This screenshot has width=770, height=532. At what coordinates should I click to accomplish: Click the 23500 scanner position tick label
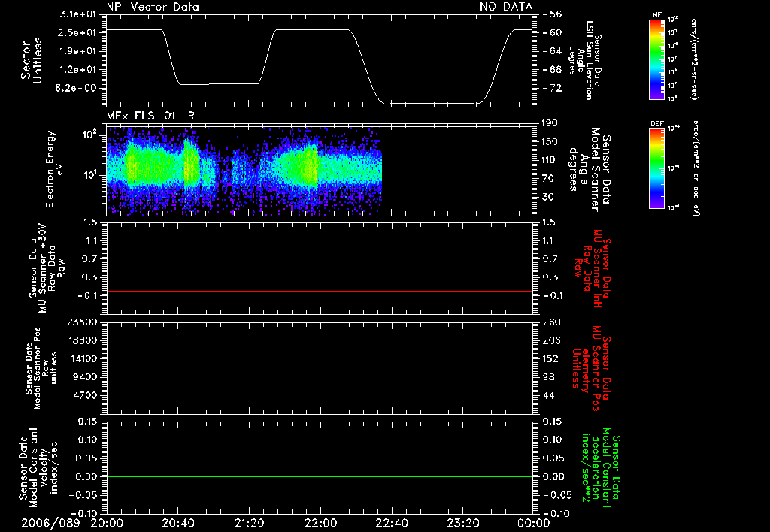pyautogui.click(x=83, y=322)
